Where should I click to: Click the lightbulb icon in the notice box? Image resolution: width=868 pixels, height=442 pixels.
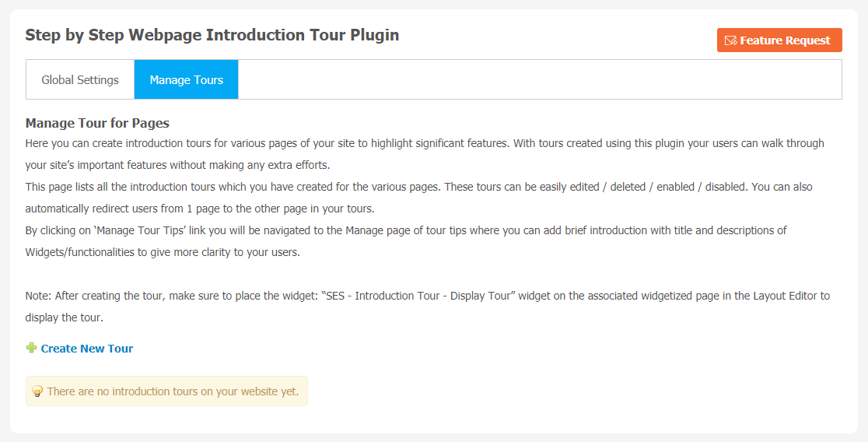click(x=37, y=391)
